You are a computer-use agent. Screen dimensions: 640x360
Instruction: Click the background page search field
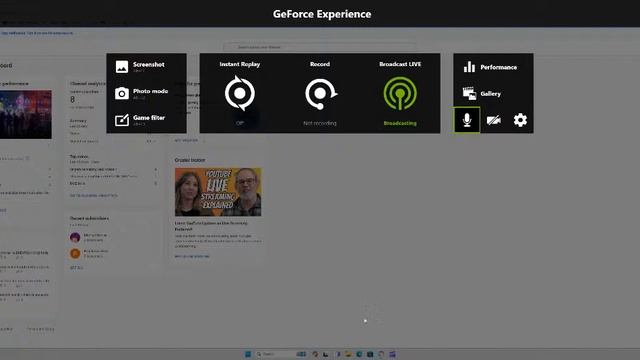320,47
